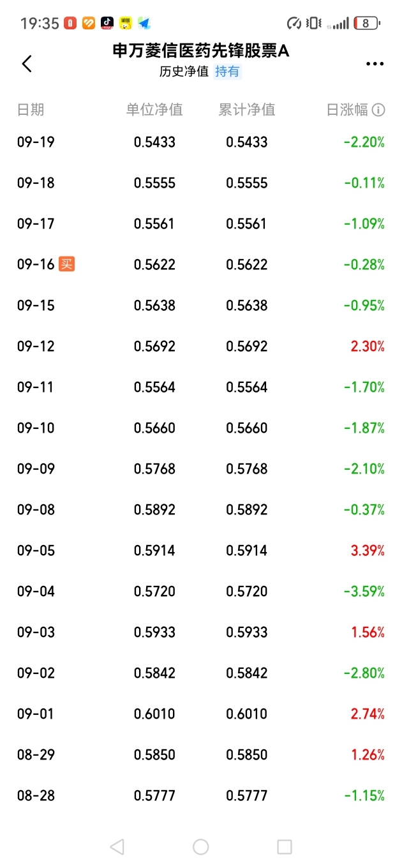Tap the Android back navigation triangle
Viewport: 402px width, 868px height.
tap(117, 846)
